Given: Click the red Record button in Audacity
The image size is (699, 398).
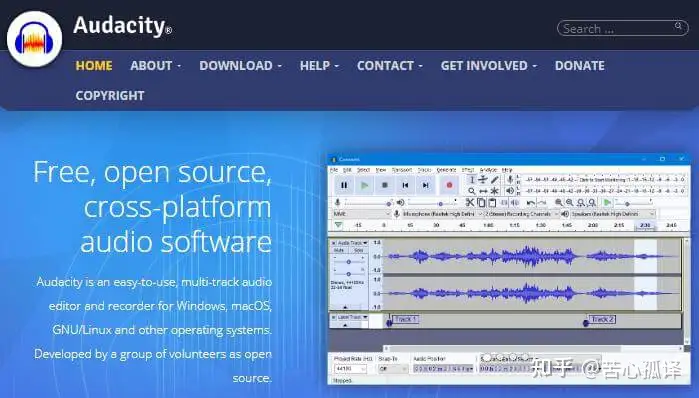Looking at the screenshot, I should click(x=449, y=185).
